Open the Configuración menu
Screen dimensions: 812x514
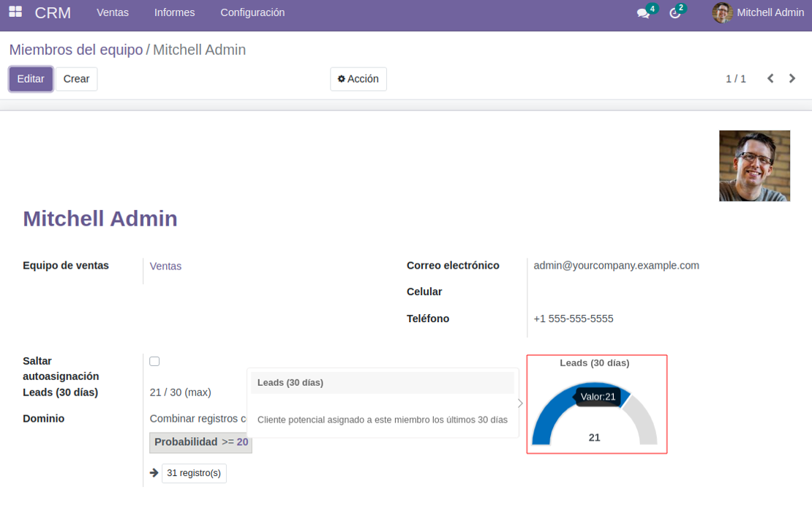252,12
